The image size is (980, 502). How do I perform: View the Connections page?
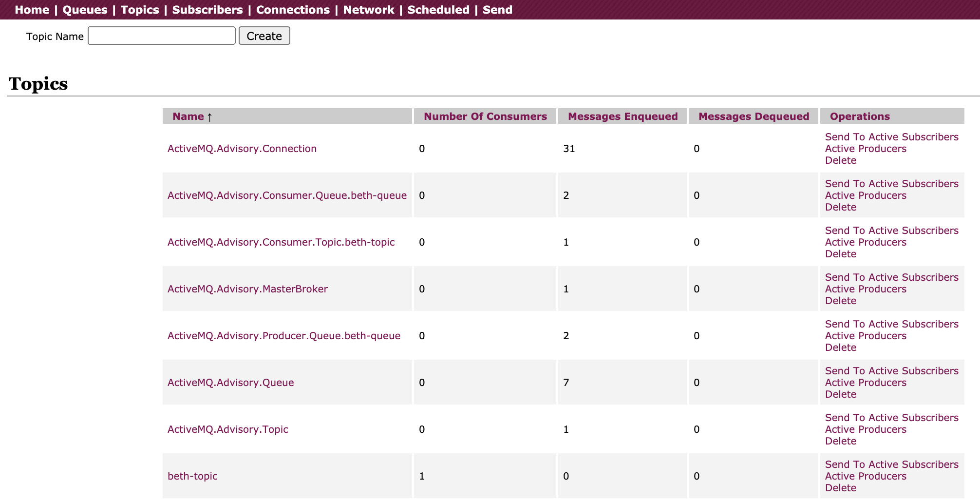pos(293,10)
